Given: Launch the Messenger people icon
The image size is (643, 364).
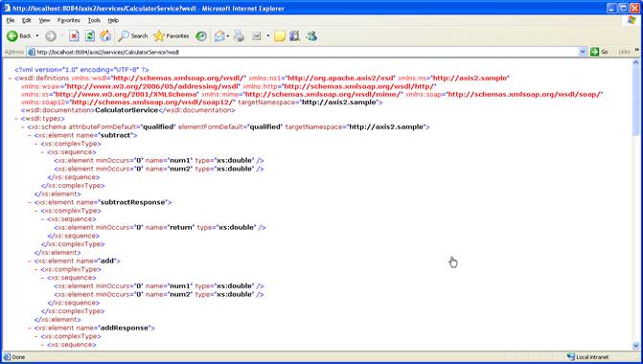Looking at the screenshot, I should pyautogui.click(x=311, y=36).
